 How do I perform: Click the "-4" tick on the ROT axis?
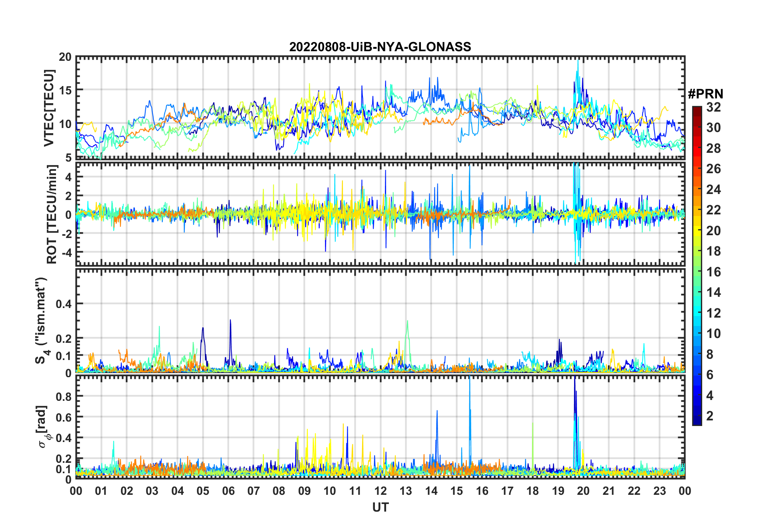click(67, 252)
